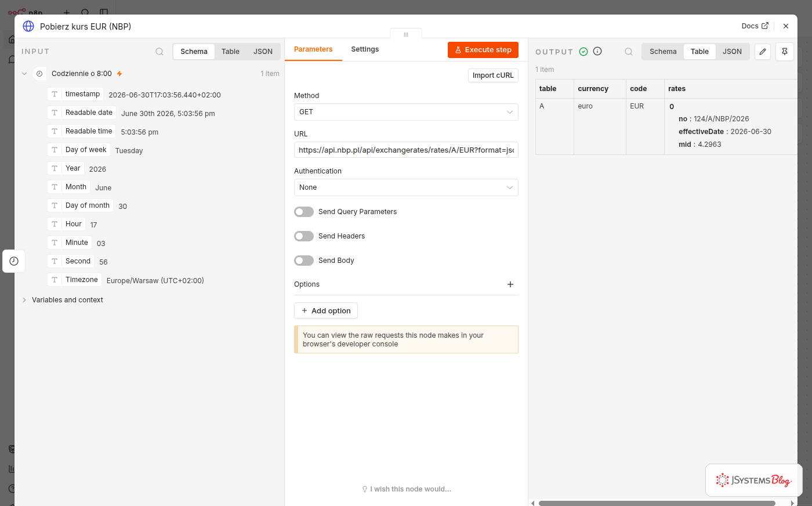
Task: Select the Readable date schema field
Action: click(82, 113)
